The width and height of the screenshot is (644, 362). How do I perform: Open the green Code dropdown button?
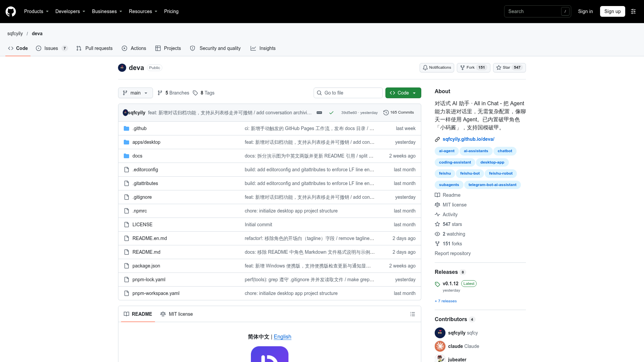403,93
